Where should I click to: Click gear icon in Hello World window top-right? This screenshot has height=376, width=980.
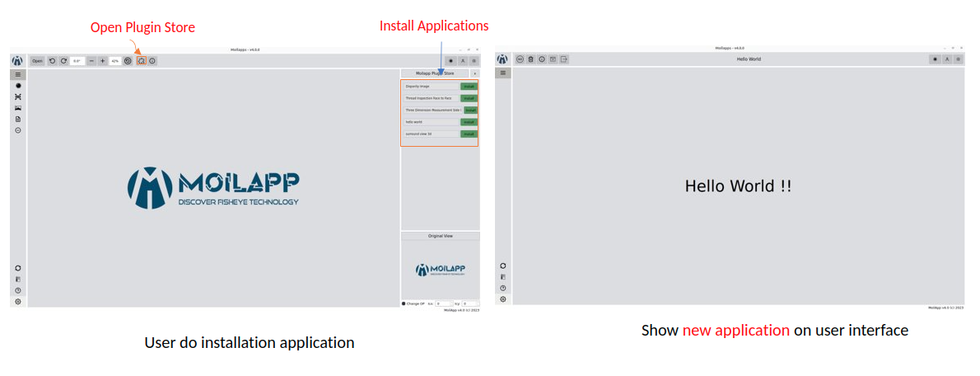pyautogui.click(x=958, y=59)
